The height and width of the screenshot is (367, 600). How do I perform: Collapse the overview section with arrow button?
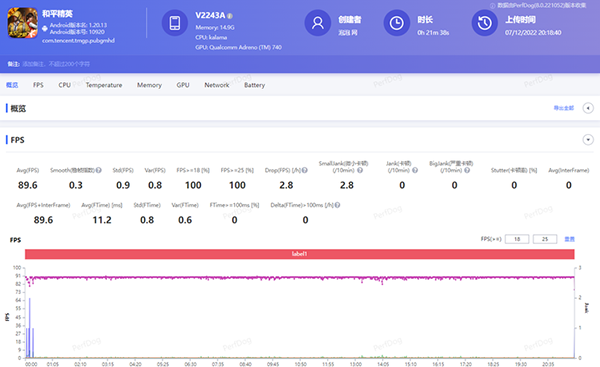[588, 108]
